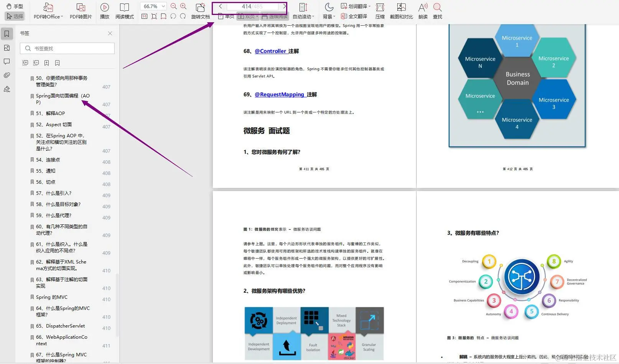Click the PDF转图片 convert-to-image tool

81,11
